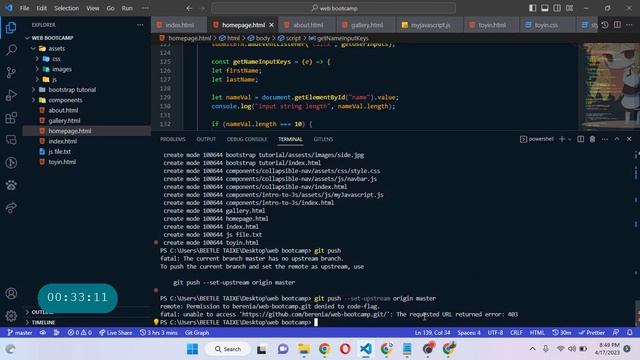Open the View menu
This screenshot has width=640, height=360.
(93, 8)
